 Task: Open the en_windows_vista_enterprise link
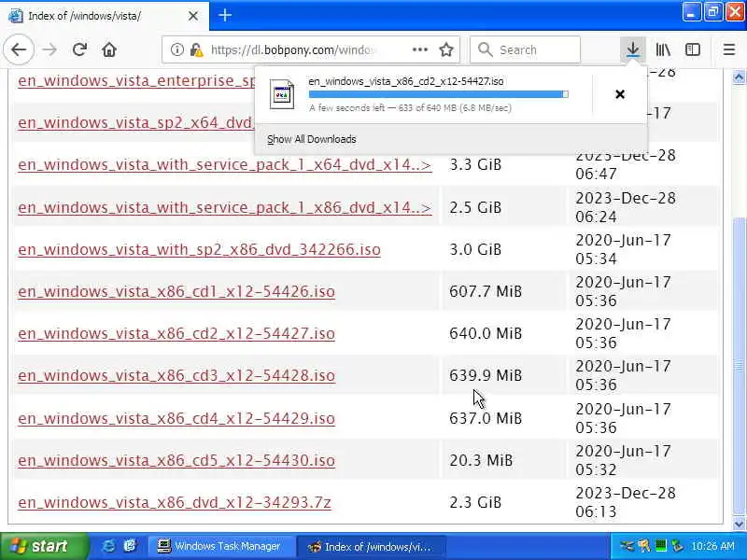pyautogui.click(x=136, y=80)
